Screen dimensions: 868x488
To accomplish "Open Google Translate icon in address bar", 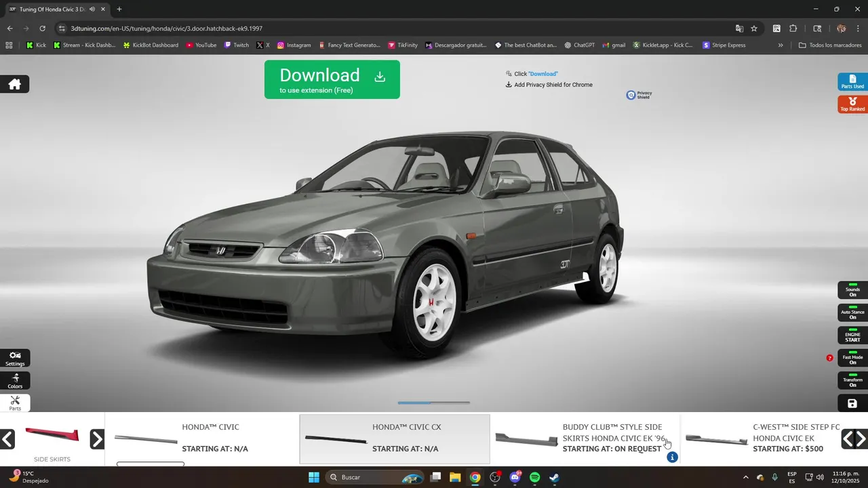I will click(739, 28).
